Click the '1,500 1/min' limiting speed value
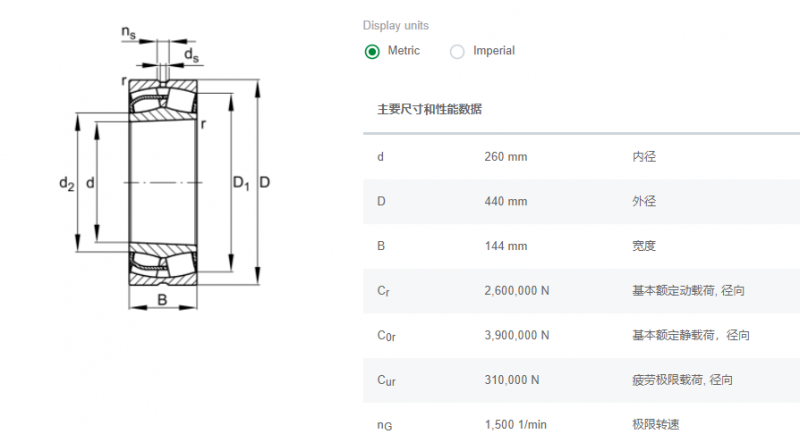 (515, 424)
